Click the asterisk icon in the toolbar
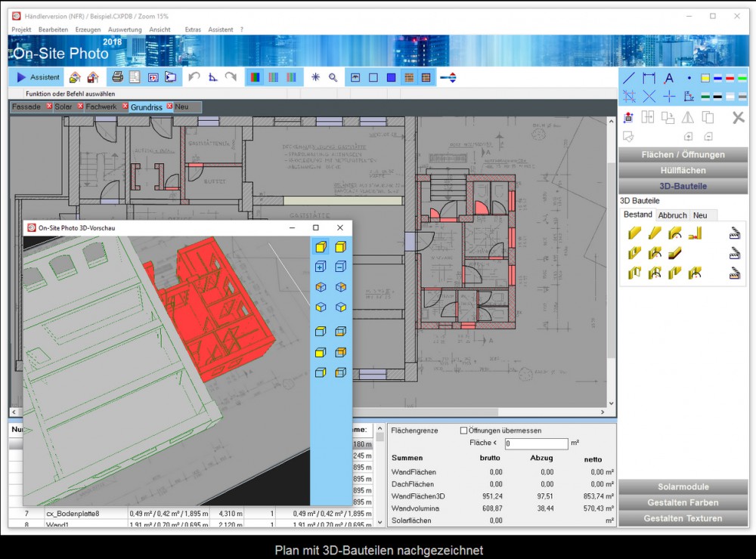This screenshot has width=756, height=559. click(x=315, y=77)
